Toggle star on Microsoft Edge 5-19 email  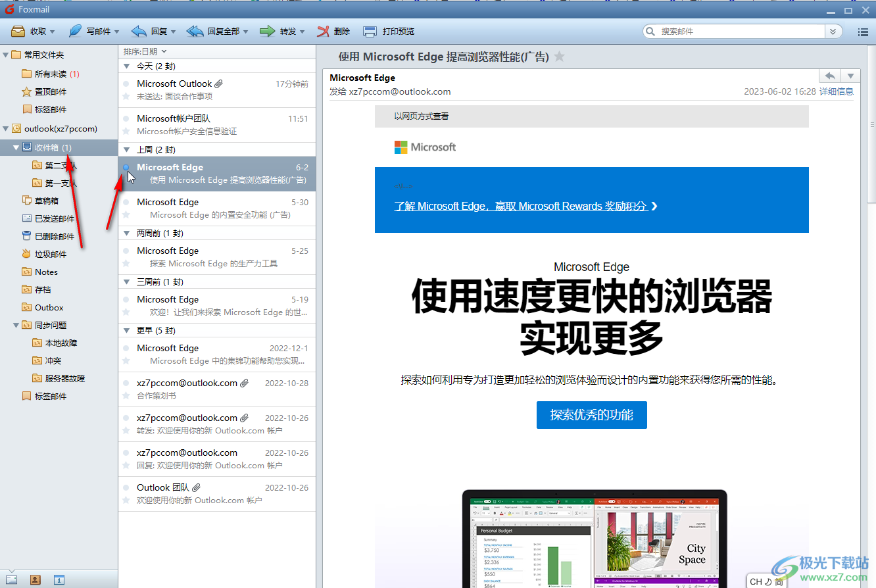126,312
